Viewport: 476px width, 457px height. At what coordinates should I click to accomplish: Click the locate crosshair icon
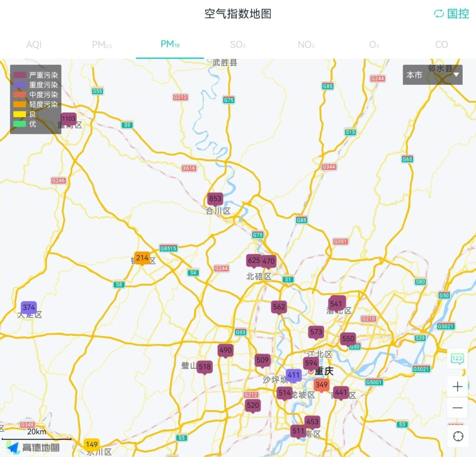[x=456, y=436]
